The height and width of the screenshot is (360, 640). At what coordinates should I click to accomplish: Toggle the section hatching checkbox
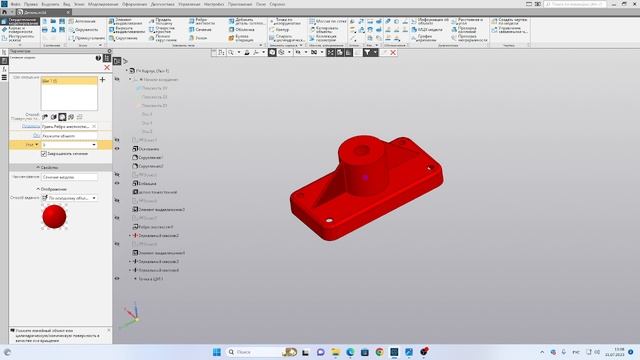click(44, 154)
